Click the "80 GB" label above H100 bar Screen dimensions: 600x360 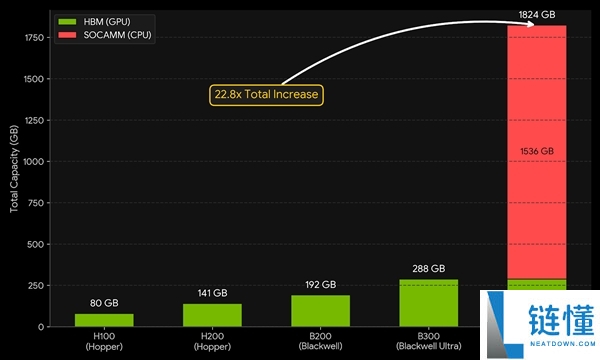104,303
